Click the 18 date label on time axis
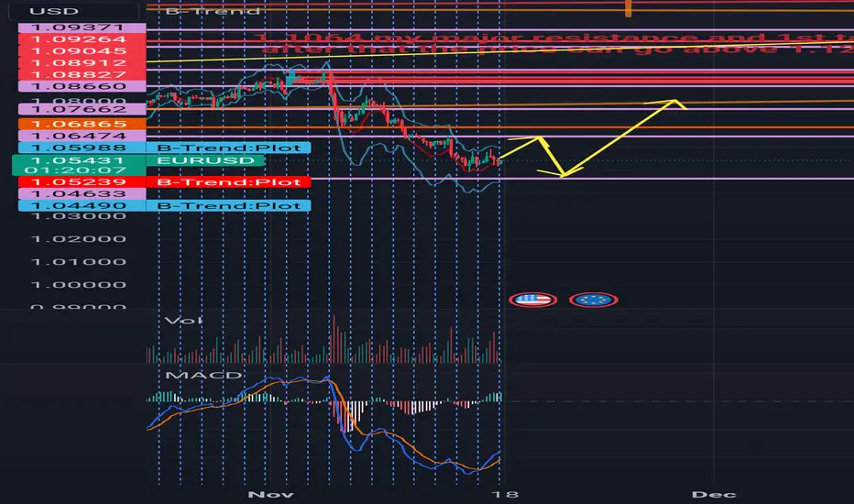Screen dimensions: 854x504 pos(504,494)
